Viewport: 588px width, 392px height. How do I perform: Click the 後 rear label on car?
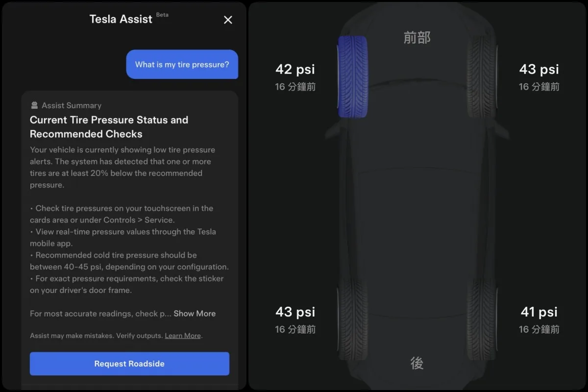(x=417, y=363)
